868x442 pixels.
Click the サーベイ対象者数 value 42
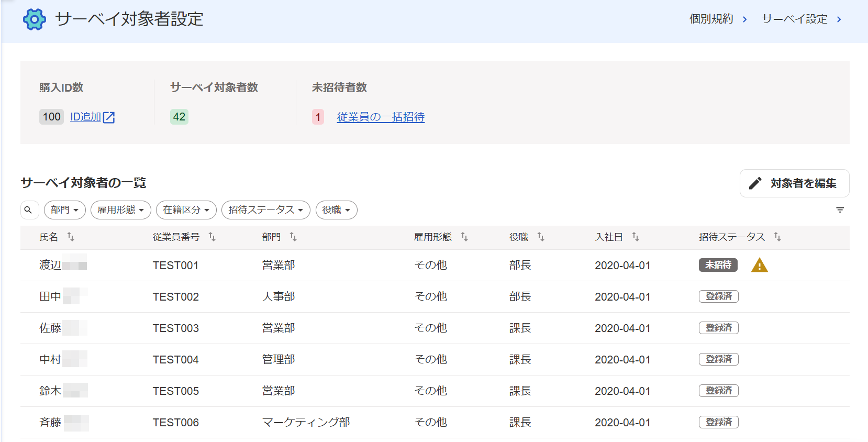tap(179, 117)
